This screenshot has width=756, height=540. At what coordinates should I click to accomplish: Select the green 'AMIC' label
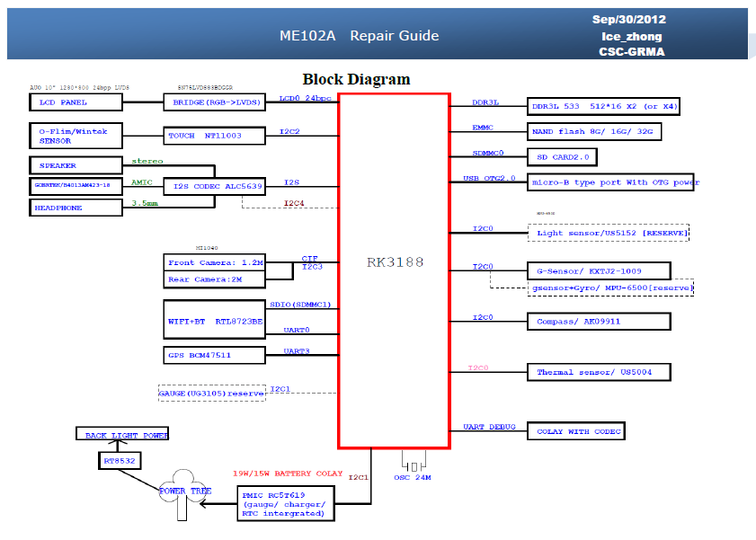click(142, 182)
